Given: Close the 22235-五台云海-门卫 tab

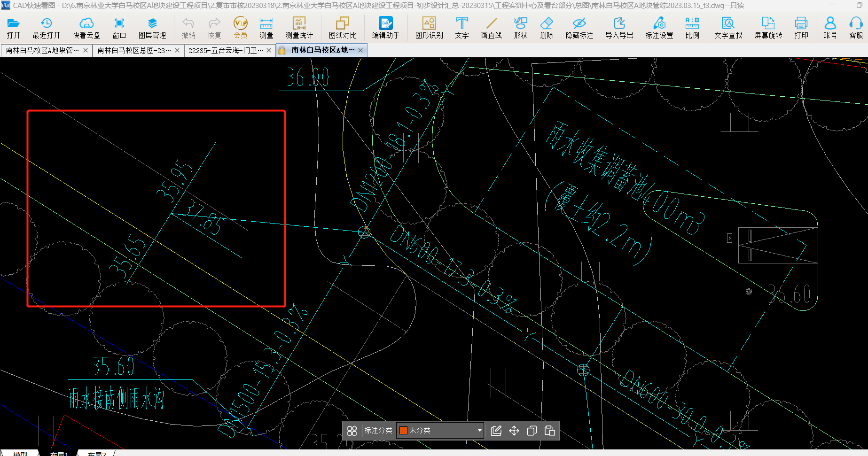Looking at the screenshot, I should 269,50.
